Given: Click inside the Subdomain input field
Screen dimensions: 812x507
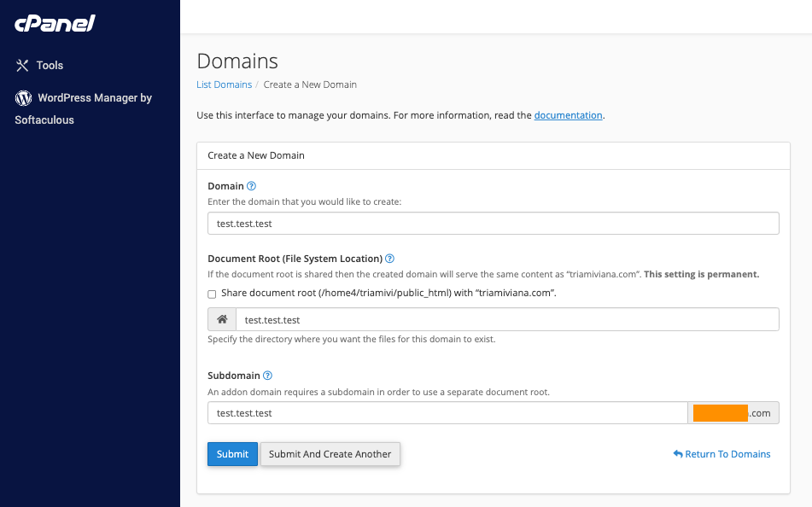Looking at the screenshot, I should [447, 413].
